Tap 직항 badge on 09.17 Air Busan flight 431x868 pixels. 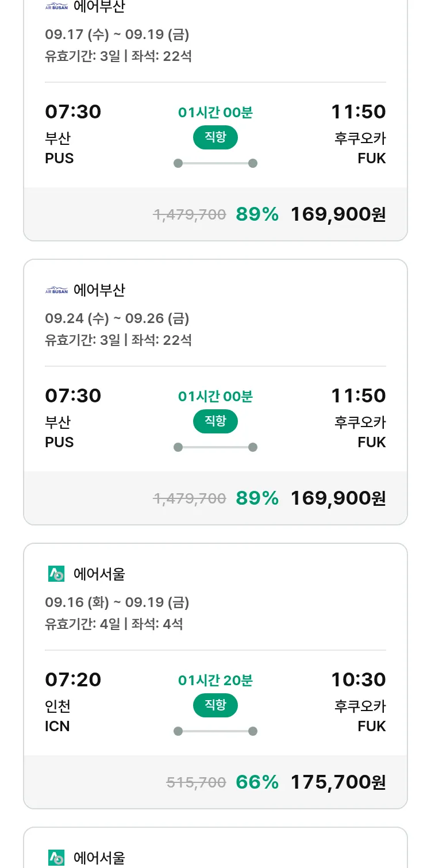pos(215,137)
